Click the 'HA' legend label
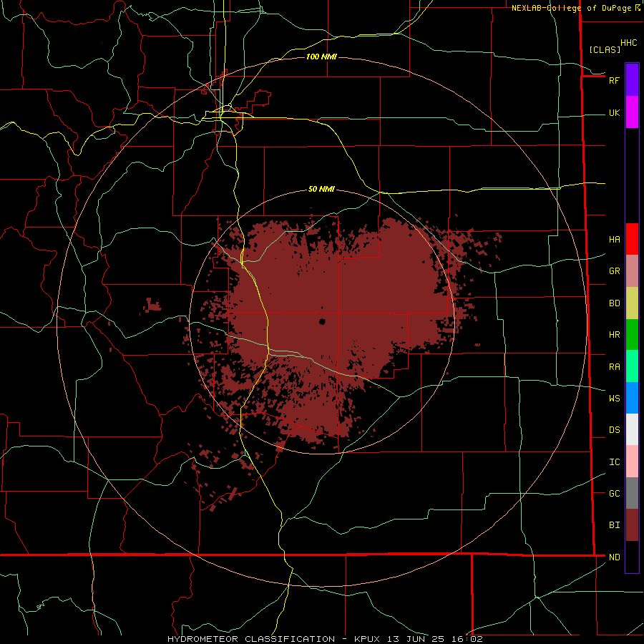 click(614, 239)
